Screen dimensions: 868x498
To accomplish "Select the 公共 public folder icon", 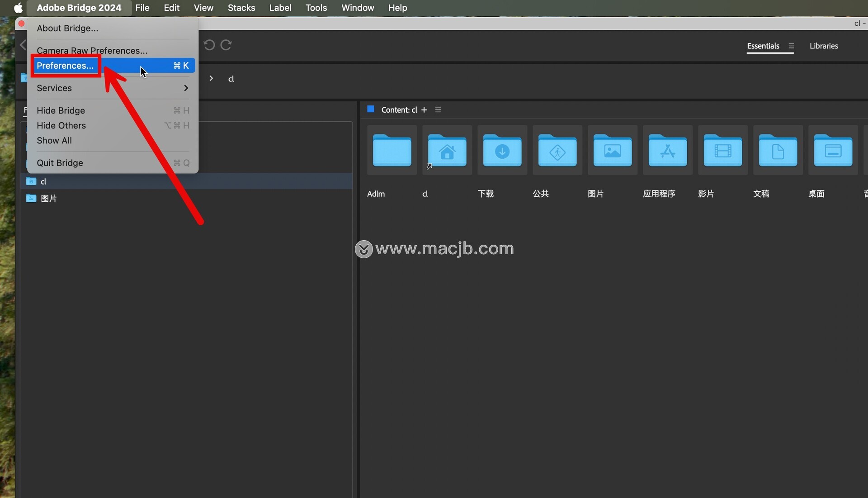I will point(557,150).
